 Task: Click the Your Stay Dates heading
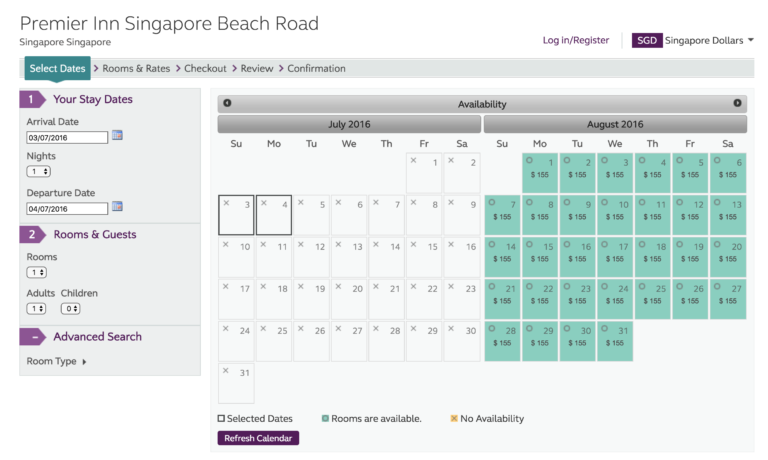point(93,99)
